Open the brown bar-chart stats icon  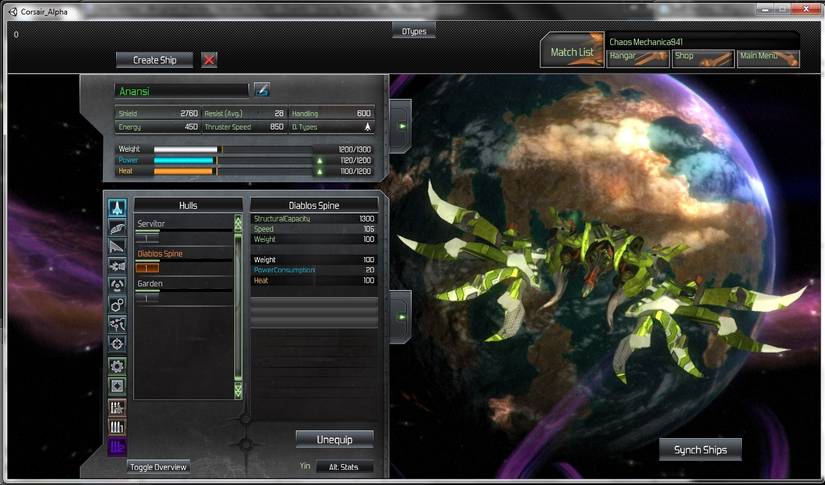pos(117,407)
